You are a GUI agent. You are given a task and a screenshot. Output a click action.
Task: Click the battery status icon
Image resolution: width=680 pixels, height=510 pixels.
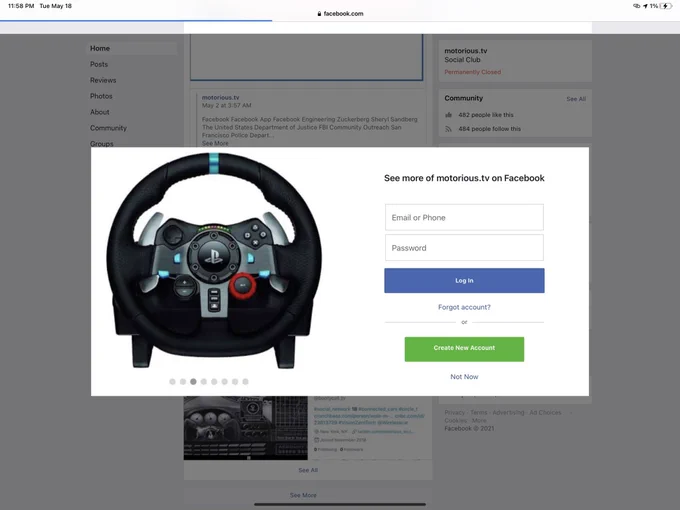(x=666, y=6)
